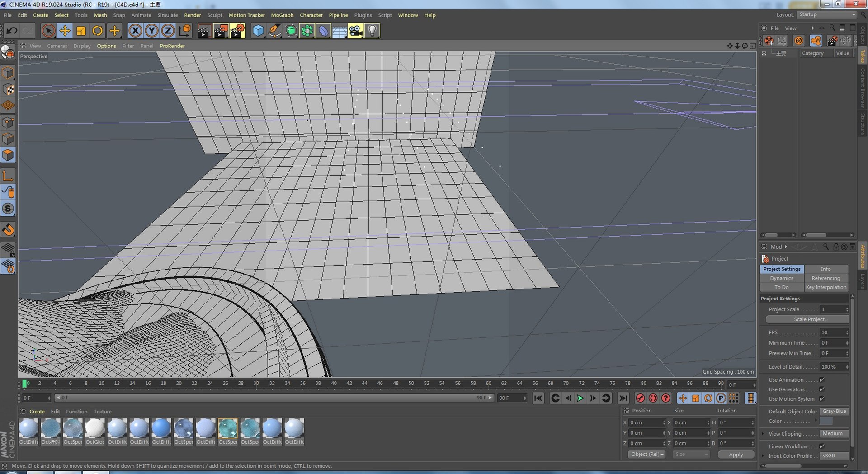The width and height of the screenshot is (868, 474).
Task: Activate the Rotate tool
Action: click(x=97, y=31)
